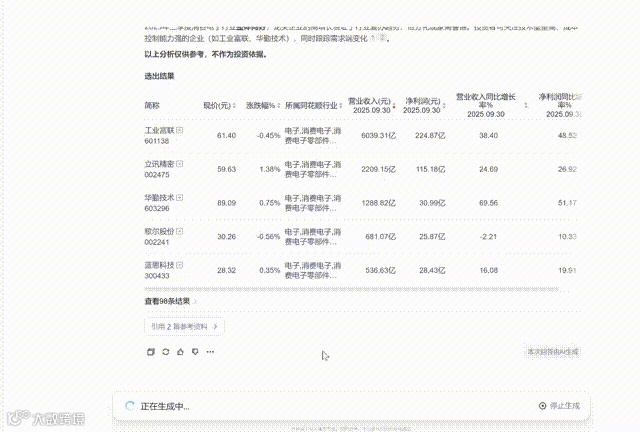This screenshot has height=432, width=640.
Task: Click revenue value 6039.31亿
Action: (x=378, y=136)
